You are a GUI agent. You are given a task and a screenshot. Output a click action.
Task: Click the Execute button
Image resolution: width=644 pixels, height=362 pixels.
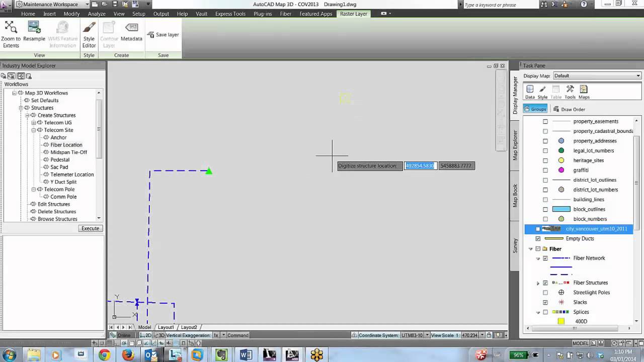[x=91, y=229]
